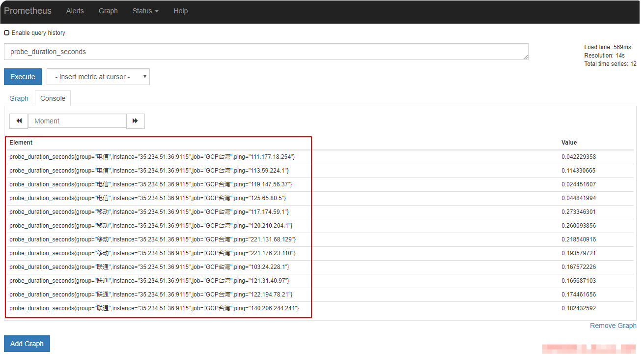The image size is (644, 356).
Task: Click the rewind time icon button
Action: [x=19, y=121]
